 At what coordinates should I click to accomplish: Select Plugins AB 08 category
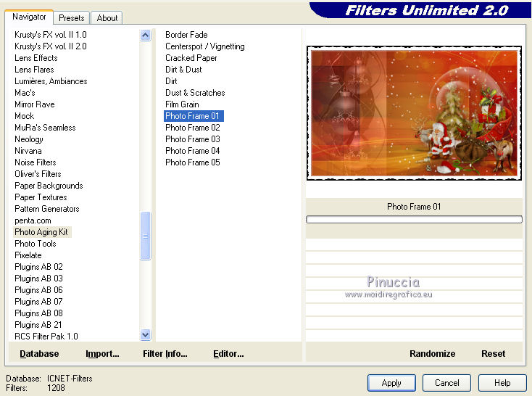pyautogui.click(x=38, y=313)
